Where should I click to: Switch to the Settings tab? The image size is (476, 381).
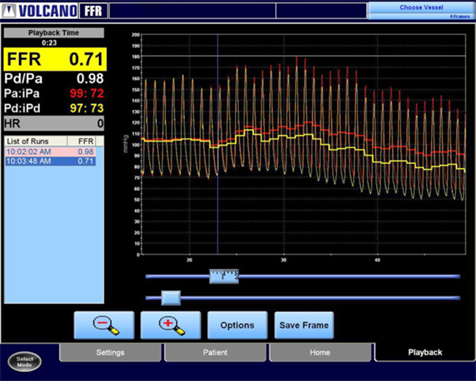tap(110, 352)
